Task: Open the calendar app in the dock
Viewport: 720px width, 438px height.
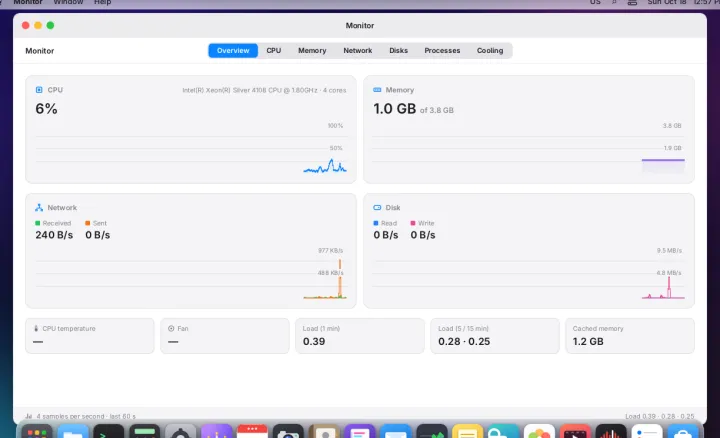Action: coord(252,432)
